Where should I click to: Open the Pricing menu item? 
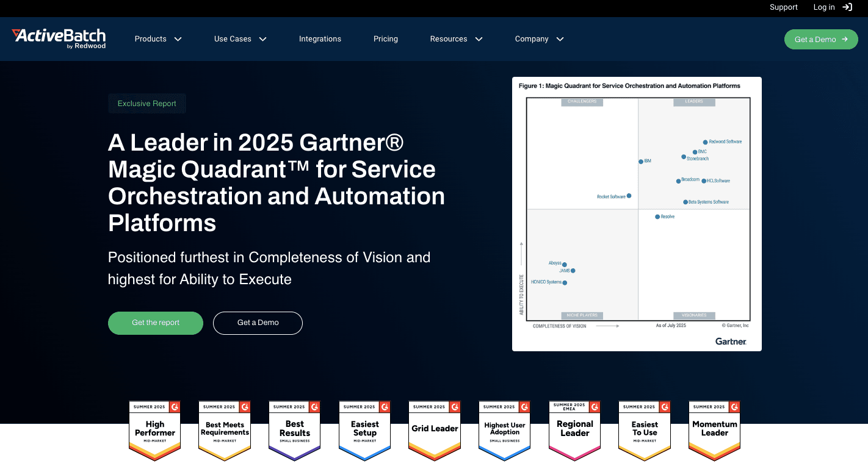point(386,39)
